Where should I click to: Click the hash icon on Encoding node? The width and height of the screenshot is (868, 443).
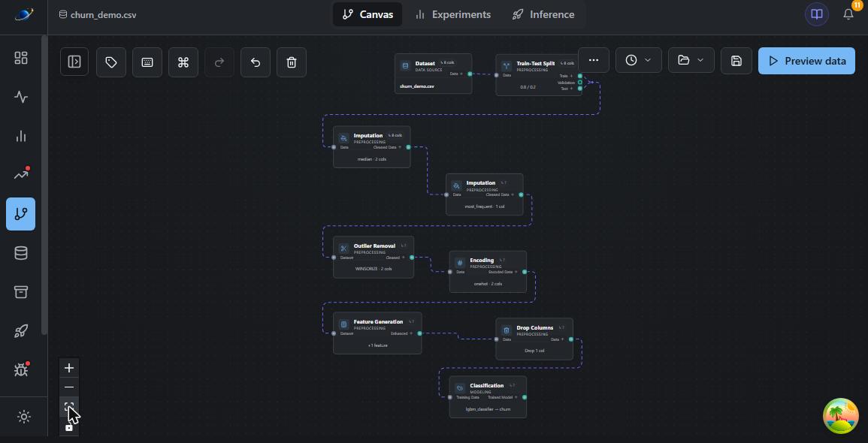[x=459, y=263]
